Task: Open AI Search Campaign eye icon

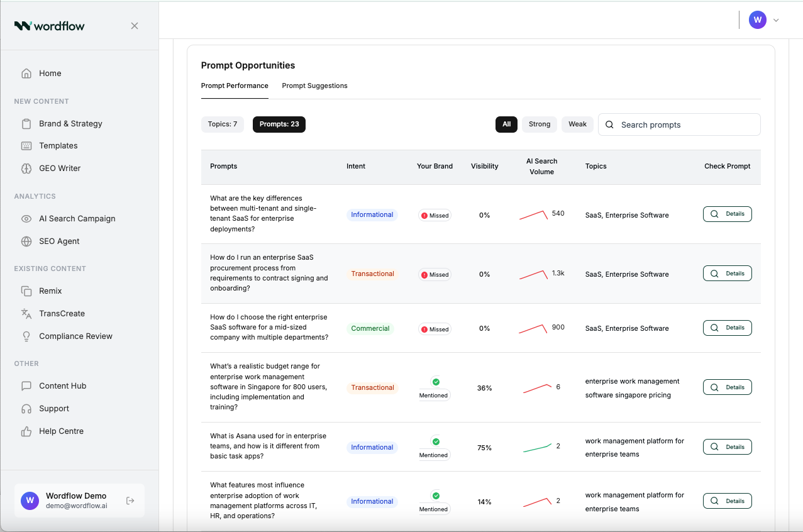Action: pyautogui.click(x=26, y=219)
